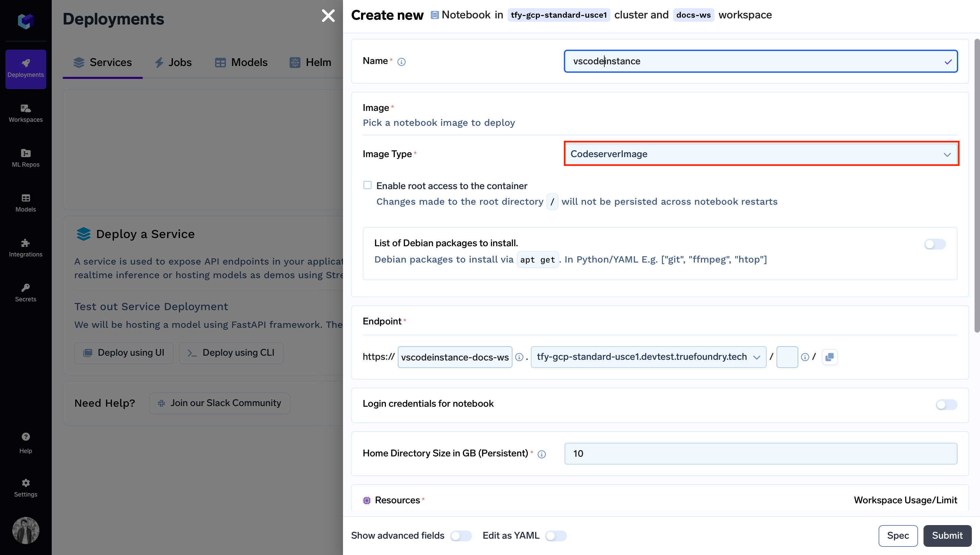This screenshot has width=980, height=555.
Task: Enable Login credentials for notebook toggle
Action: coord(946,404)
